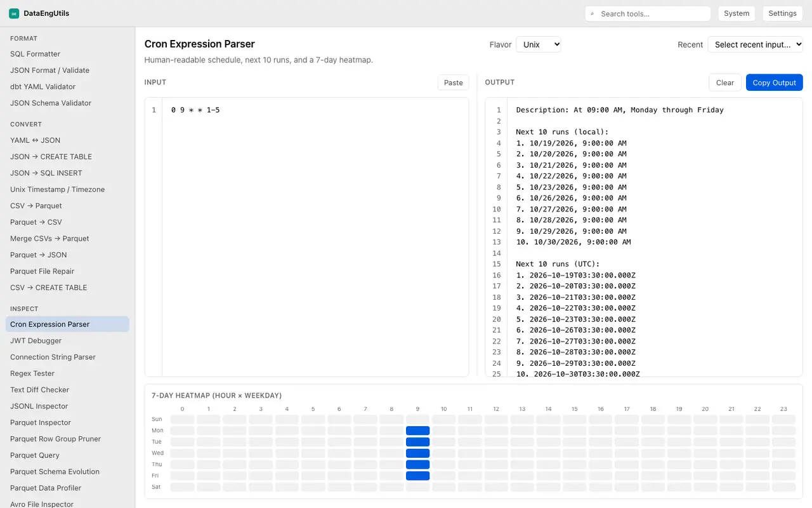Open SQL Formatter in the sidebar
Image resolution: width=812 pixels, height=508 pixels.
coord(67,54)
